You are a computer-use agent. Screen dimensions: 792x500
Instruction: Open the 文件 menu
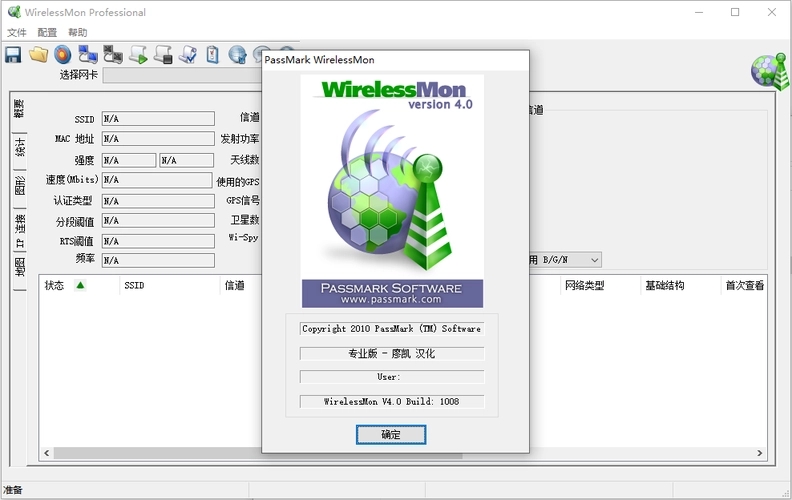tap(17, 32)
